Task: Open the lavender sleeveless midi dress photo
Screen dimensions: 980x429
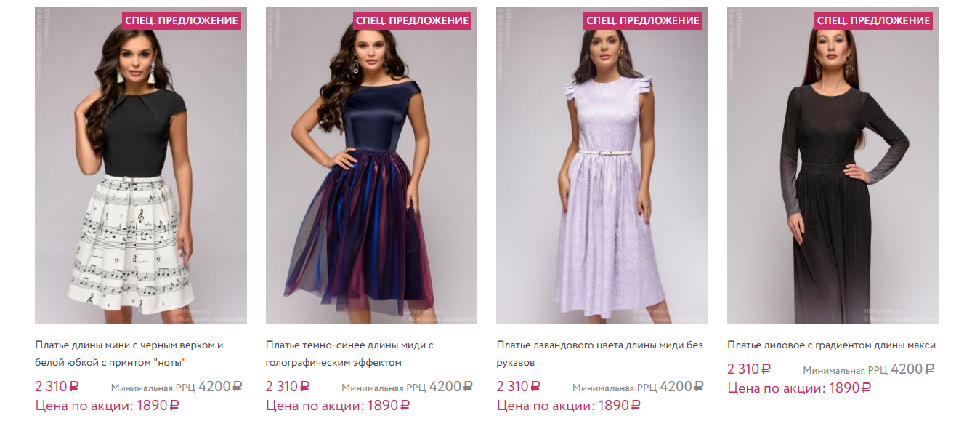Action: pyautogui.click(x=602, y=165)
